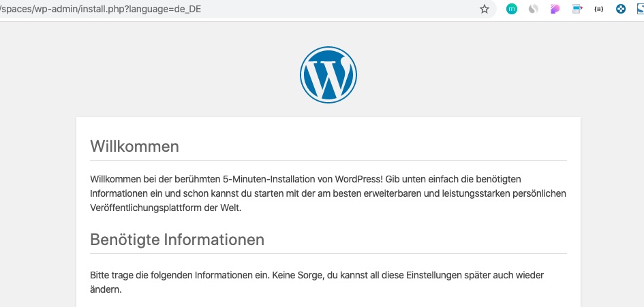The height and width of the screenshot is (307, 644).
Task: Open the teal 'm' extension
Action: click(x=511, y=9)
